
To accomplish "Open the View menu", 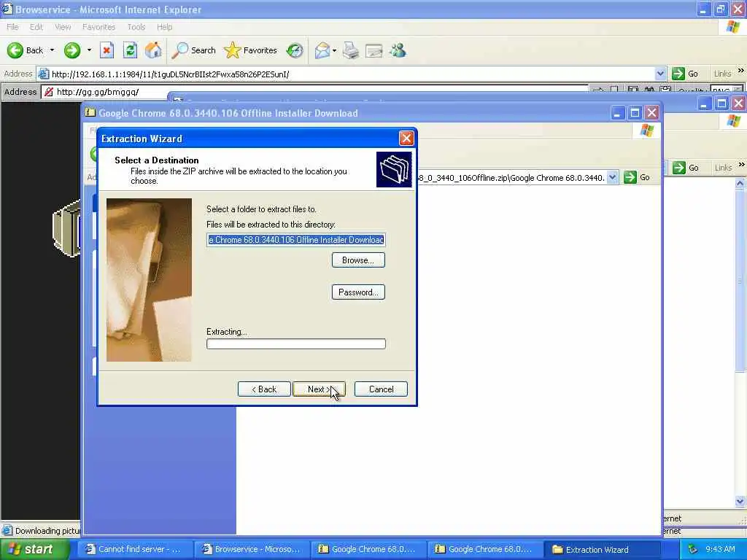I will [63, 27].
